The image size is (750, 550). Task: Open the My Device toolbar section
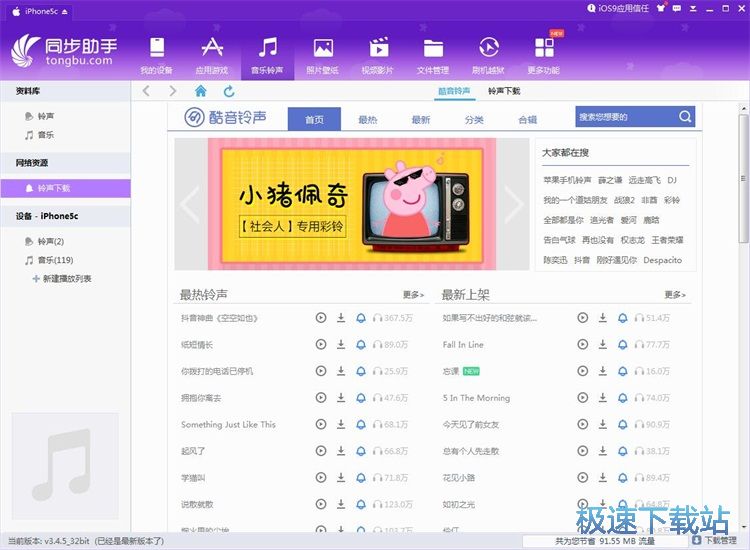[x=156, y=55]
